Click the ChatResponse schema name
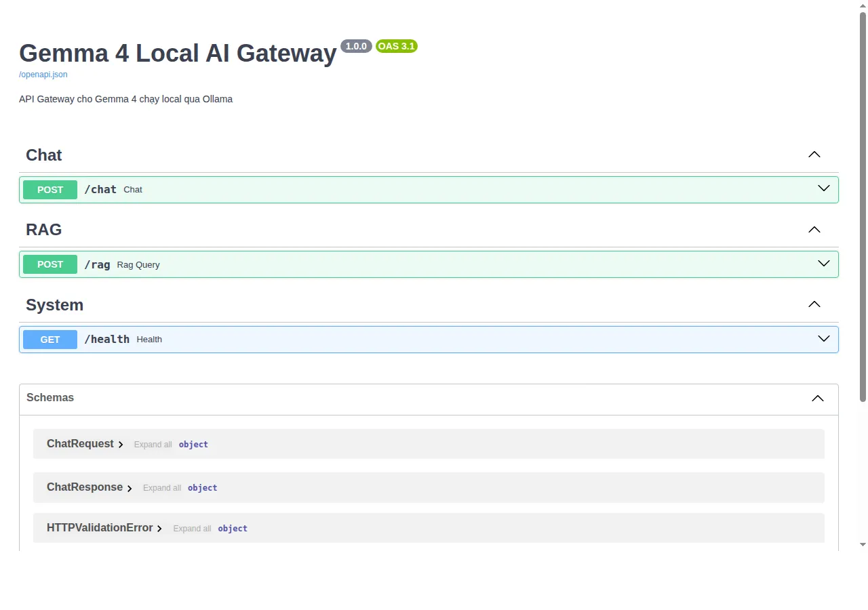Screen dimensions: 868x610 point(85,487)
